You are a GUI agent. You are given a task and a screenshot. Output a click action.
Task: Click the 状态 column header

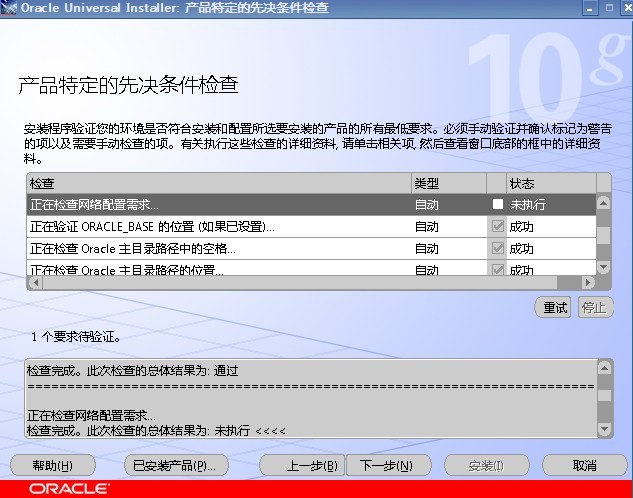[551, 184]
